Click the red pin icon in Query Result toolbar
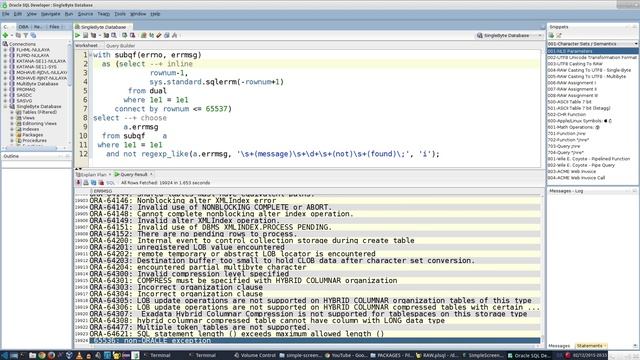Viewport: 640px width, 360px height. (78, 183)
